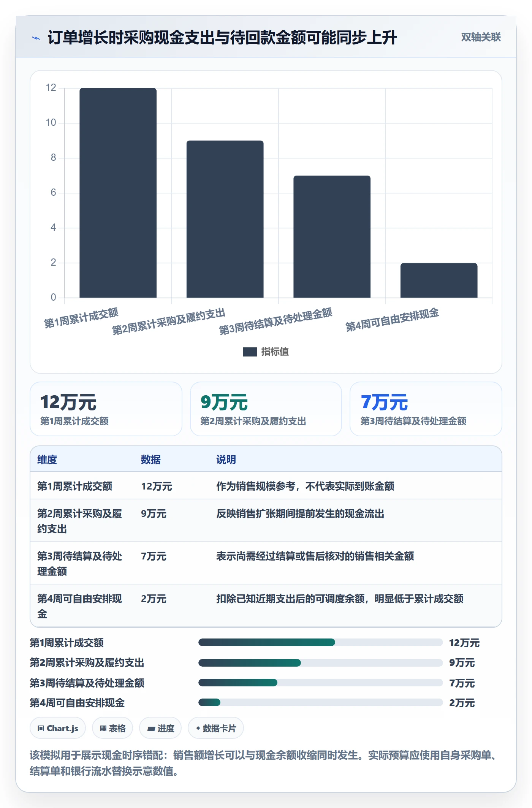Click table cell 作为销售规模参考，不代表实际到账金额
This screenshot has width=532, height=808.
click(x=305, y=486)
